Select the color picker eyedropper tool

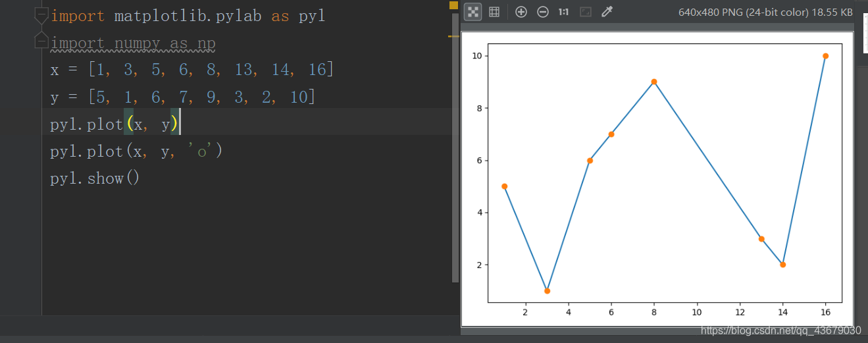tap(607, 12)
